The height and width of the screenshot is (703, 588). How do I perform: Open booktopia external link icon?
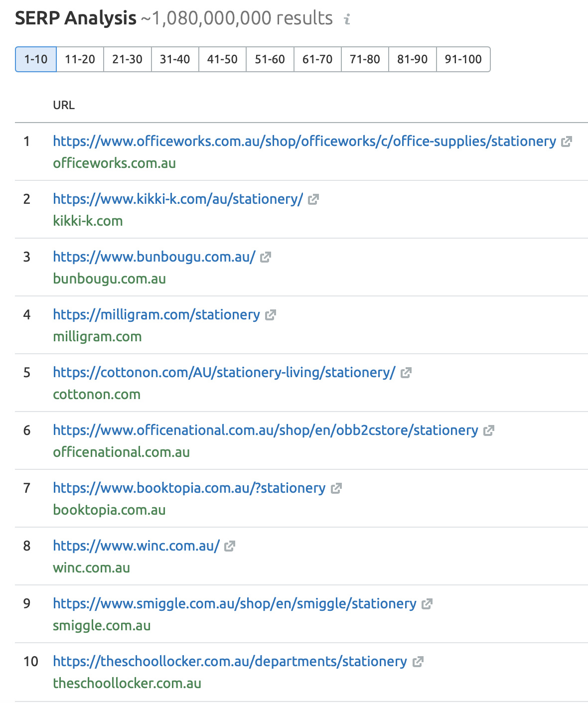coord(336,489)
